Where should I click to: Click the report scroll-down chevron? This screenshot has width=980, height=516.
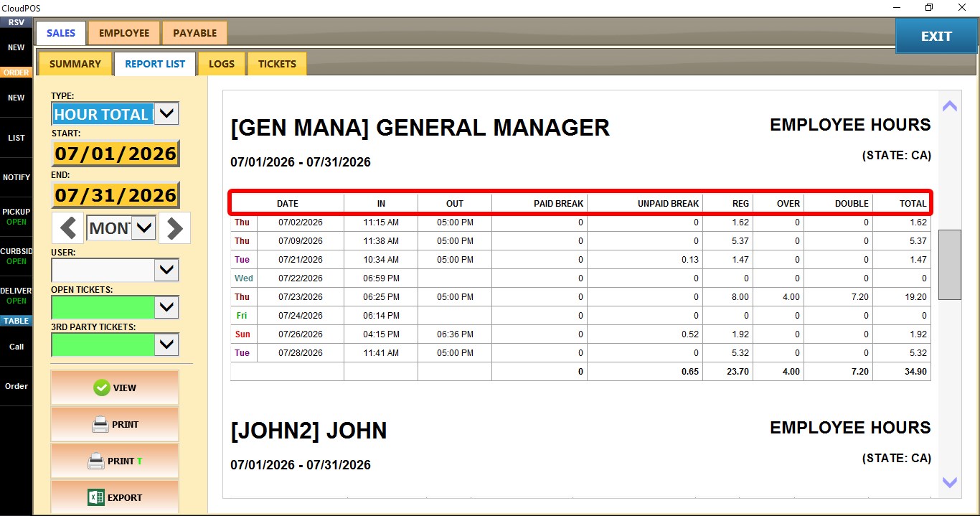coord(949,482)
